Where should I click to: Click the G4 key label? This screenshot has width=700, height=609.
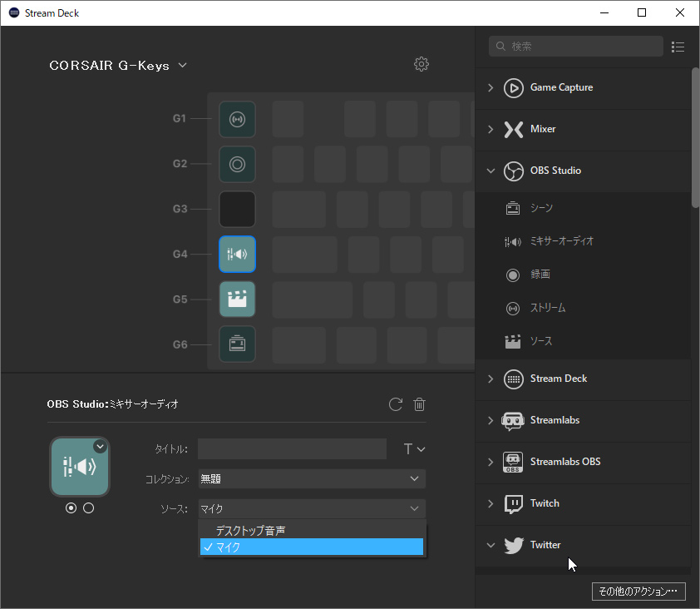coord(180,255)
